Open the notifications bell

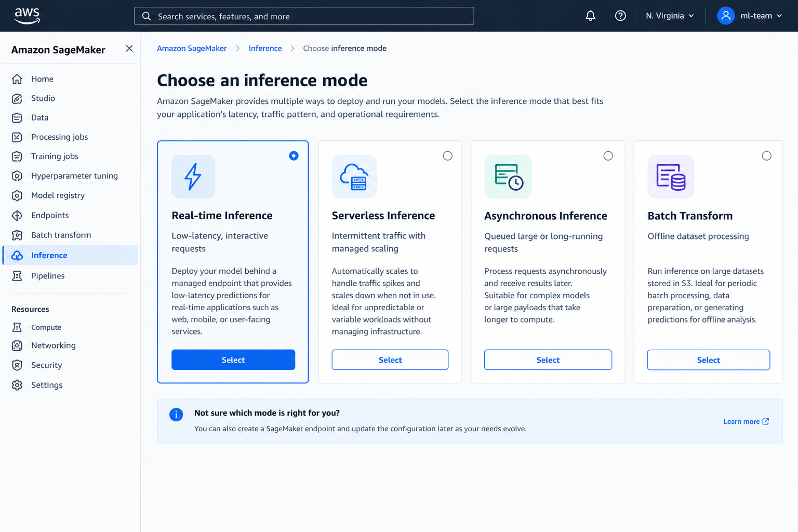(590, 16)
